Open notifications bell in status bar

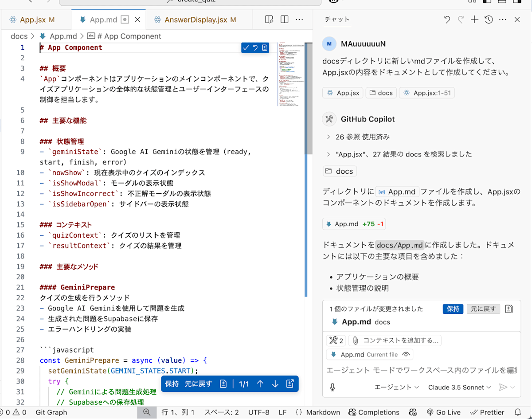pos(517,412)
